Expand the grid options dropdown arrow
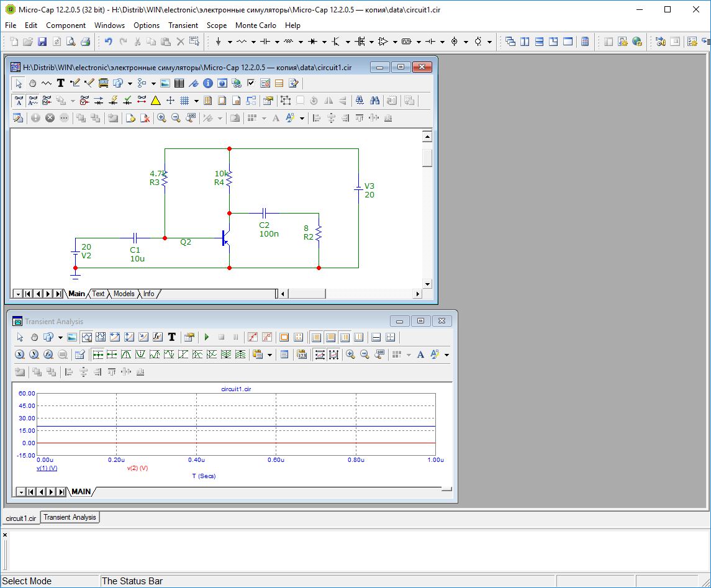The height and width of the screenshot is (588, 711). [x=196, y=101]
